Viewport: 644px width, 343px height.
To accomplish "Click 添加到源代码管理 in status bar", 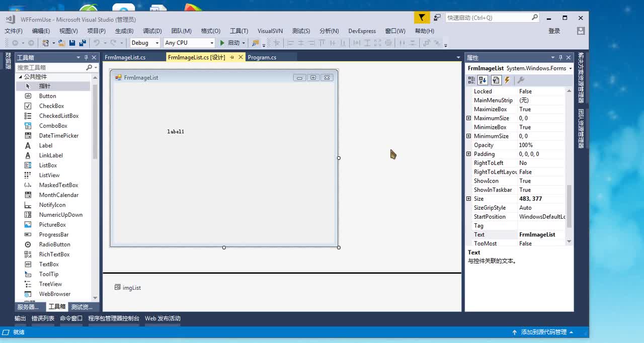I will pos(543,332).
